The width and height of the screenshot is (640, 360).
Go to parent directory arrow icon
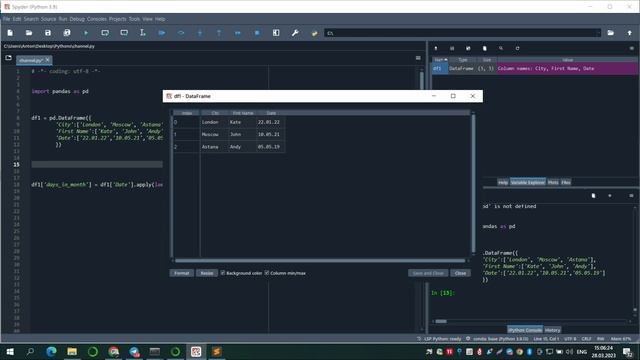click(629, 33)
